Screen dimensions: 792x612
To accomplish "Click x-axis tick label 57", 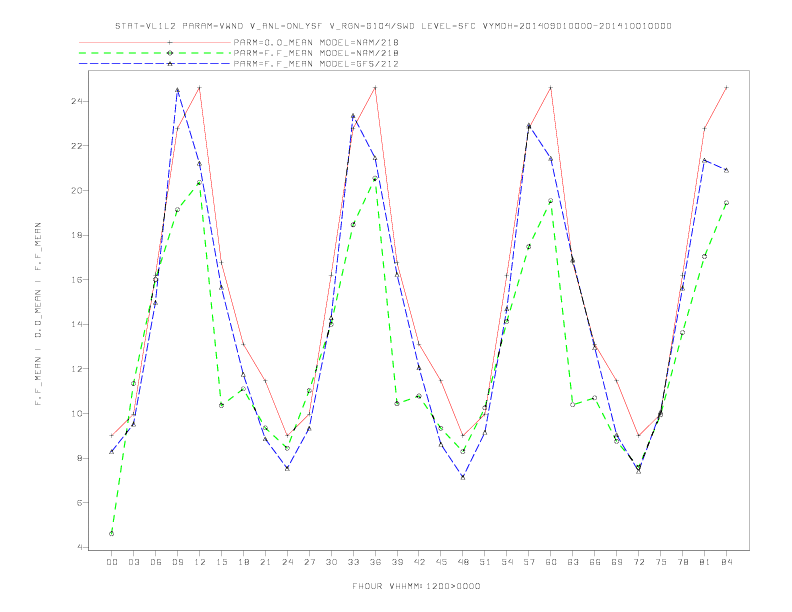I will [x=529, y=562].
